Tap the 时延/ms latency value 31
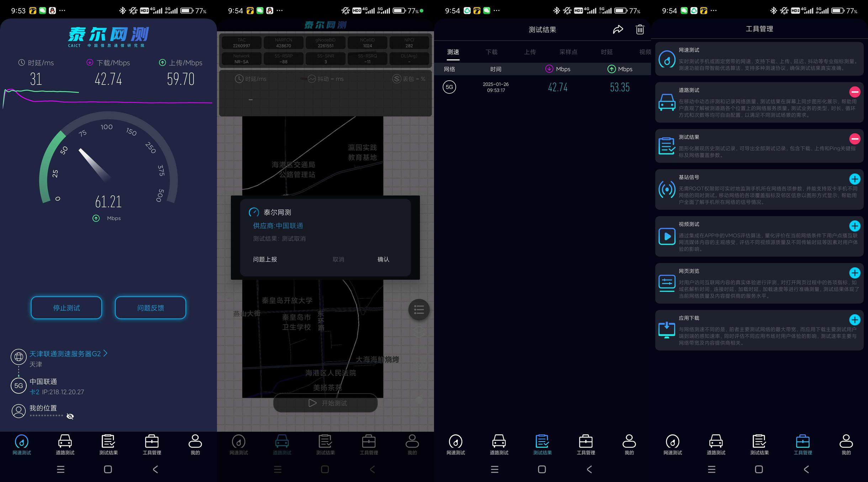 [36, 79]
